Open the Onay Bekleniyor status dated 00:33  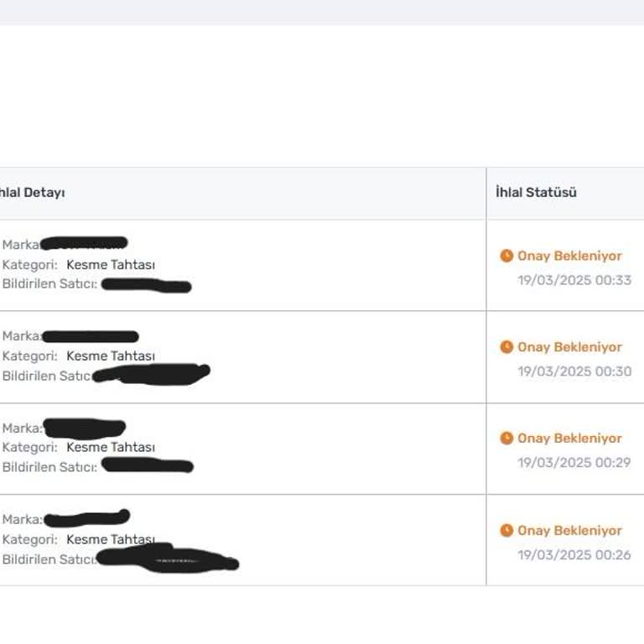coord(569,256)
